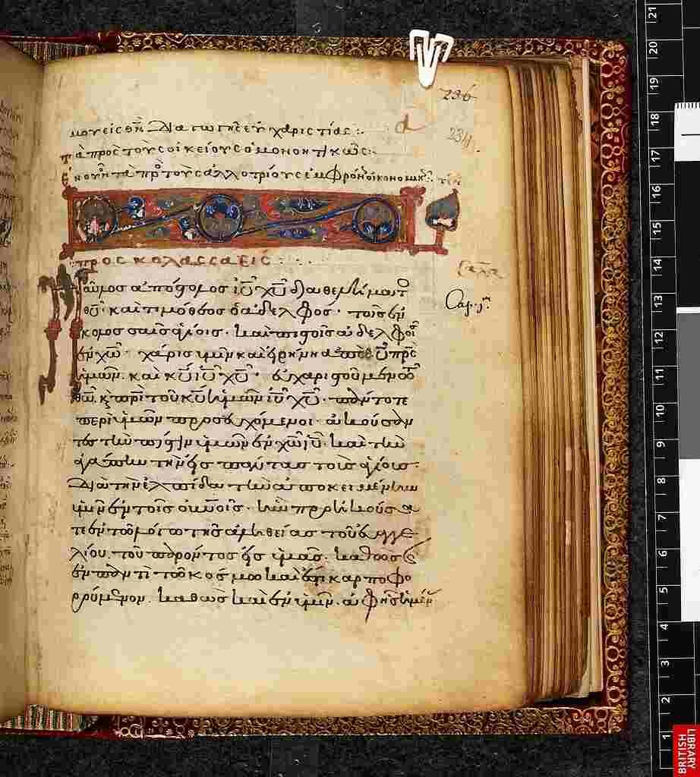Screen dimensions: 700x777
Task: Click ruler marking 8
Action: (x=661, y=480)
